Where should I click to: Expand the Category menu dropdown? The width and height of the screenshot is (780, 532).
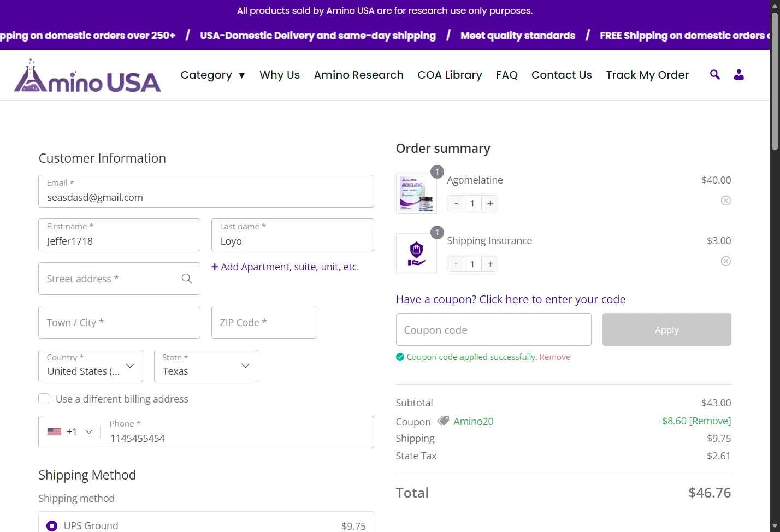(212, 75)
